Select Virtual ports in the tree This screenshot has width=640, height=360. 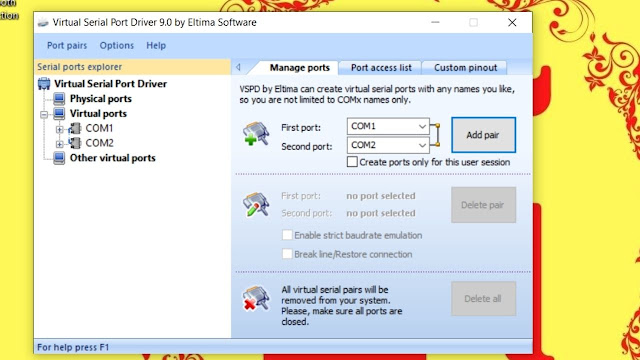pyautogui.click(x=98, y=113)
